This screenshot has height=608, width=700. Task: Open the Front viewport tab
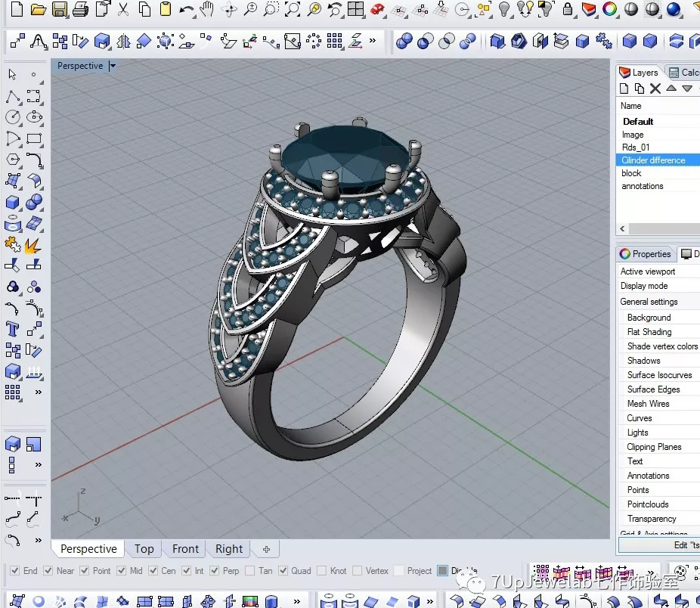[185, 549]
